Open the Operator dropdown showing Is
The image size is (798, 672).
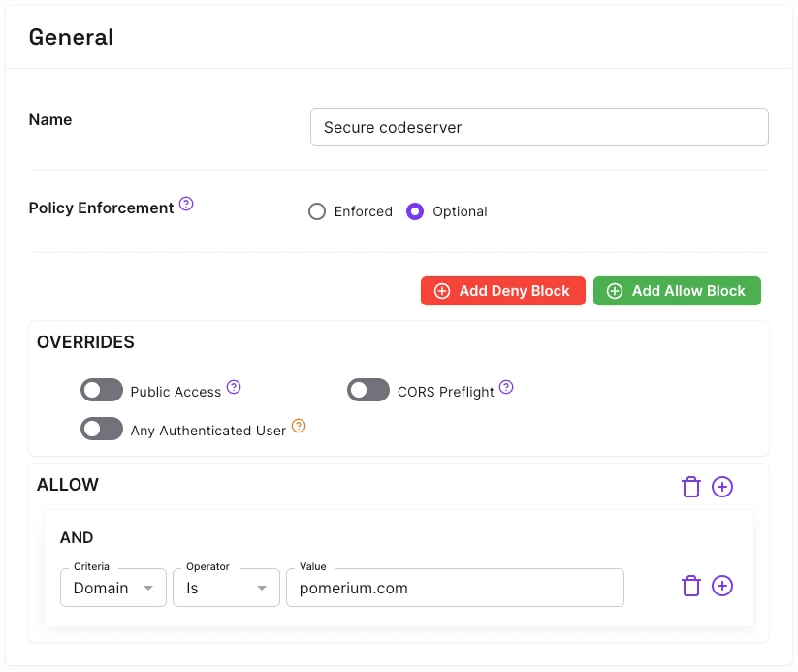(225, 588)
